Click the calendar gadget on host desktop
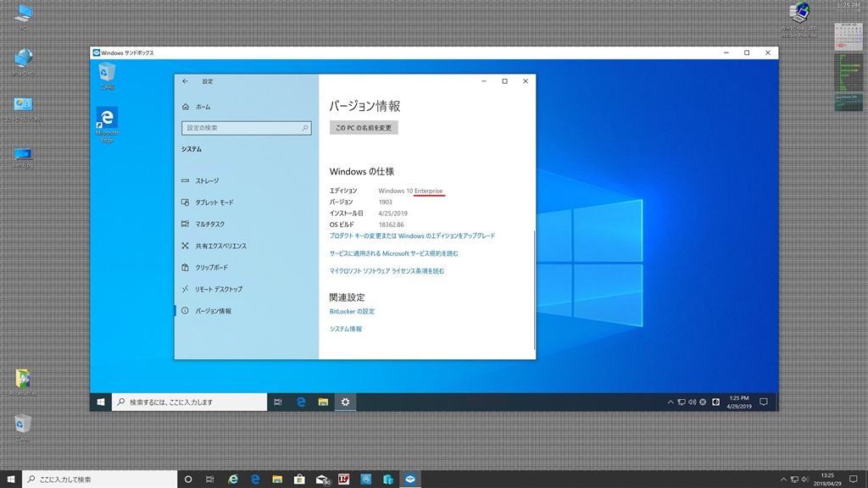 tap(848, 36)
